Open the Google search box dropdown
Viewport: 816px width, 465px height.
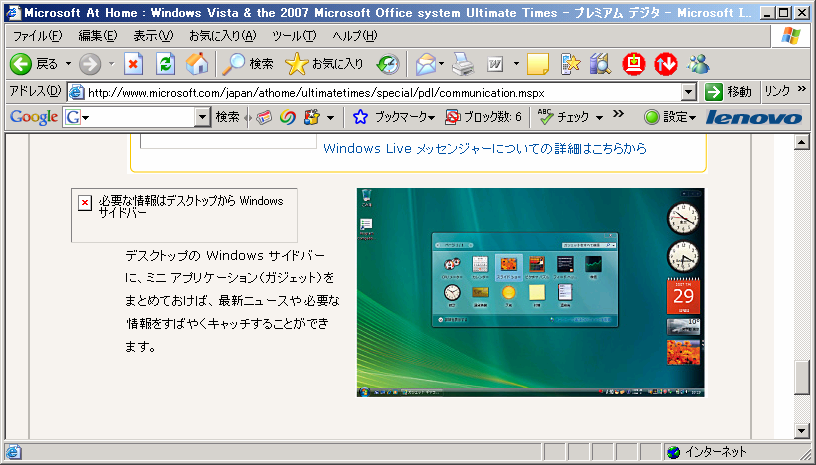coord(202,118)
